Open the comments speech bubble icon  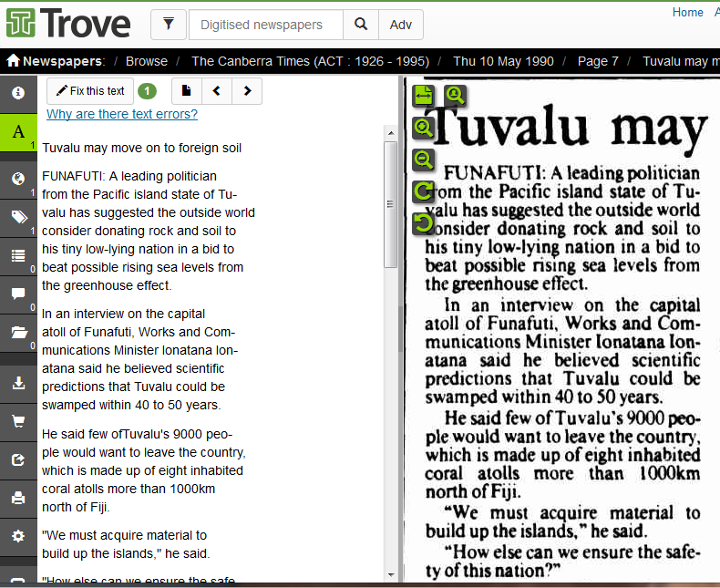point(18,294)
